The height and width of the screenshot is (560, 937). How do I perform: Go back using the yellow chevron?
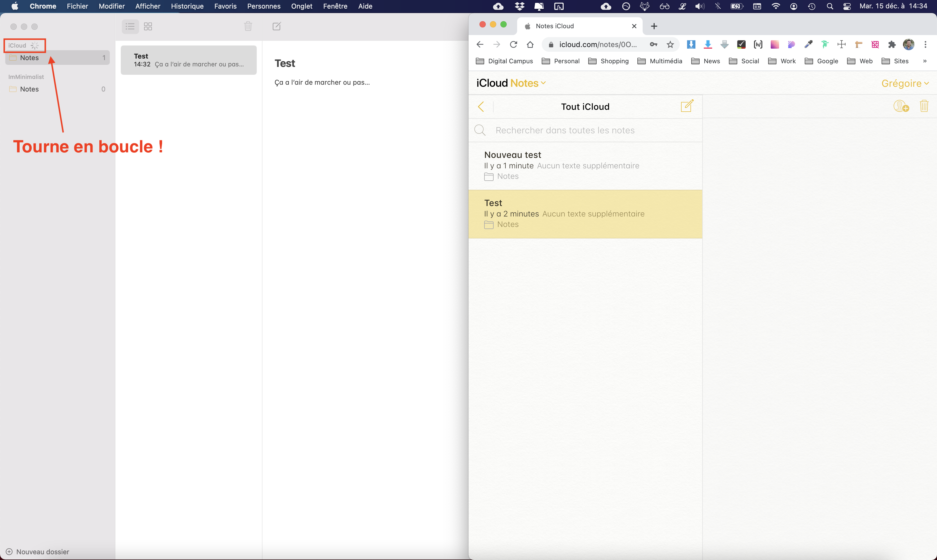(x=481, y=106)
